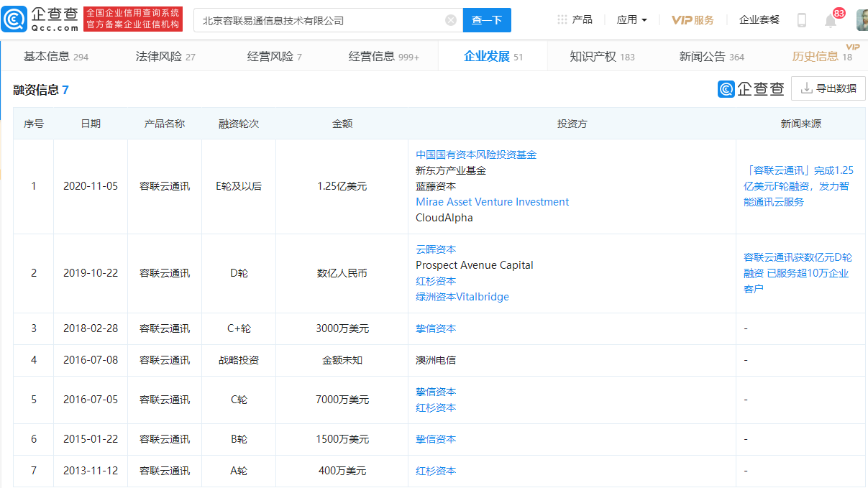
Task: Open the mobile app phone icon
Action: 802,20
